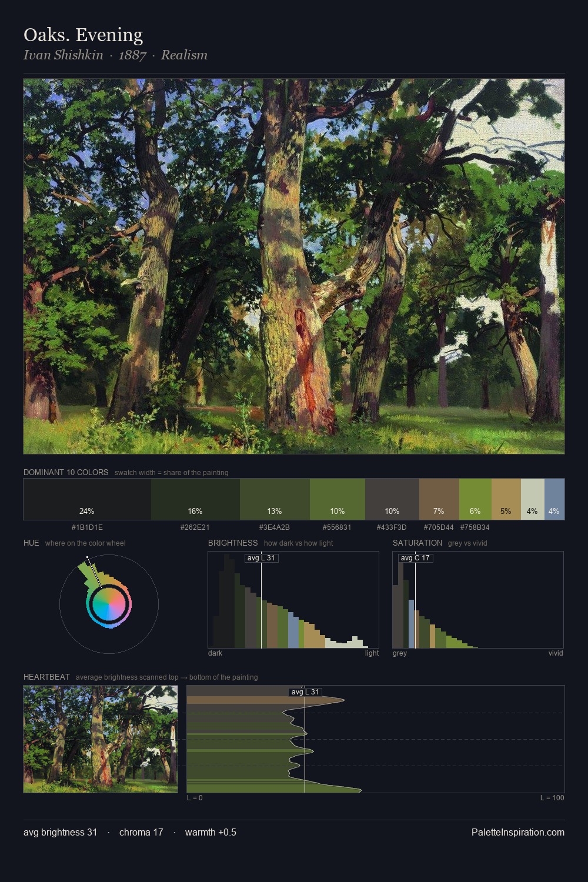Click the main Oaks. Evening painting image
This screenshot has height=882, width=588.
pos(294,266)
